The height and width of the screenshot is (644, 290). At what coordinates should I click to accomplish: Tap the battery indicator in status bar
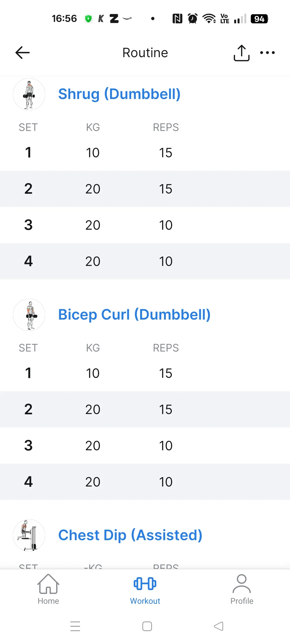pyautogui.click(x=259, y=19)
